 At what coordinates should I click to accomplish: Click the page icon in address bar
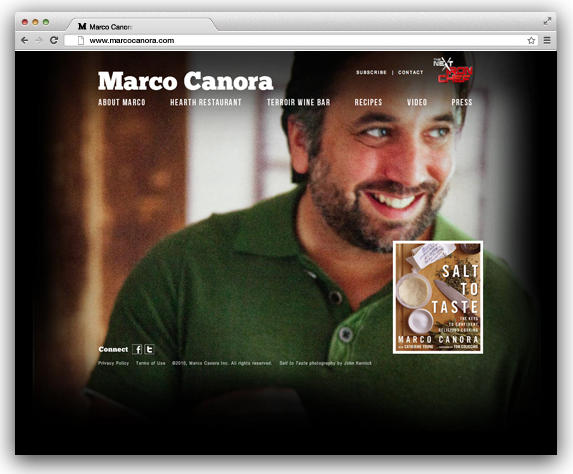[81, 41]
